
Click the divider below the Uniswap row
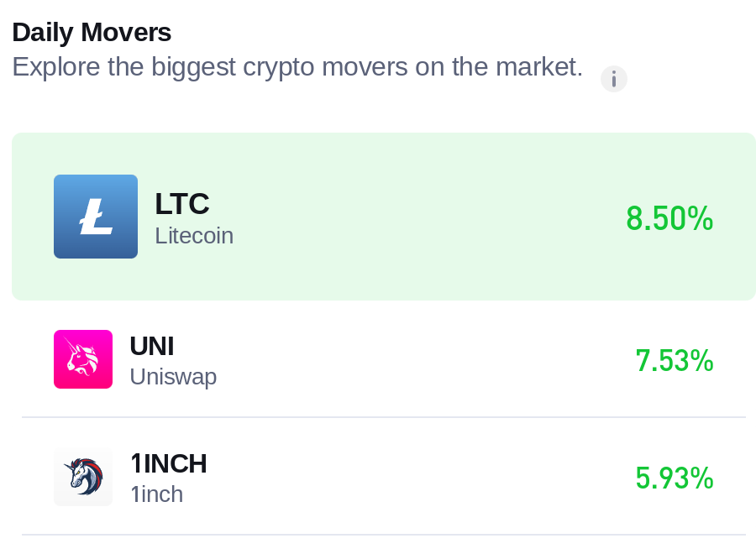point(384,417)
